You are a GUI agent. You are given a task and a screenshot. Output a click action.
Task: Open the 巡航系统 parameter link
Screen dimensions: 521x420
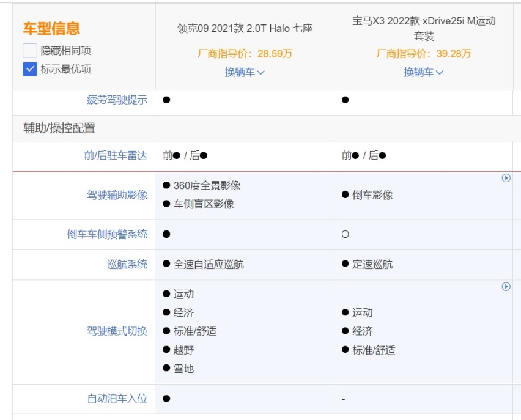(x=127, y=264)
